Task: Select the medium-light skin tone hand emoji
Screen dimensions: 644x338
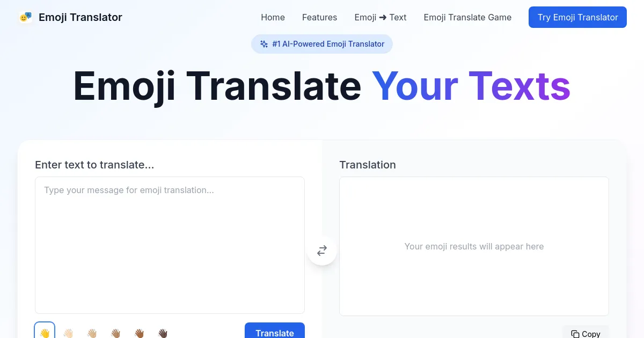Action: [x=92, y=332]
